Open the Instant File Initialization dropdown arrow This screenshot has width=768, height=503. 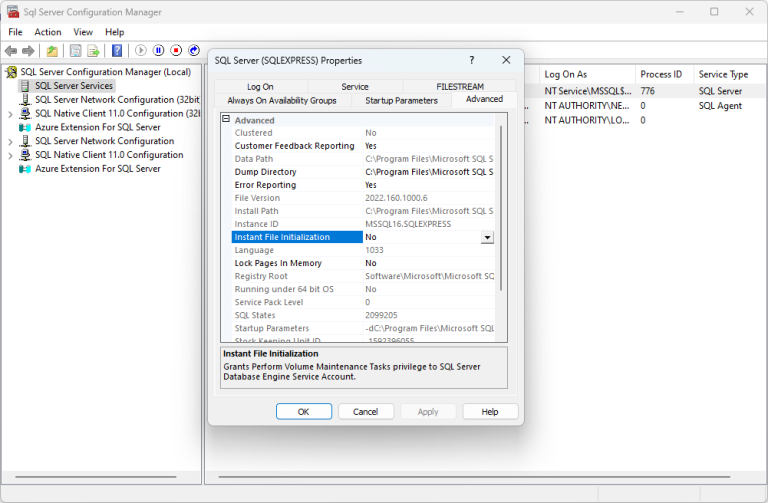pos(487,238)
